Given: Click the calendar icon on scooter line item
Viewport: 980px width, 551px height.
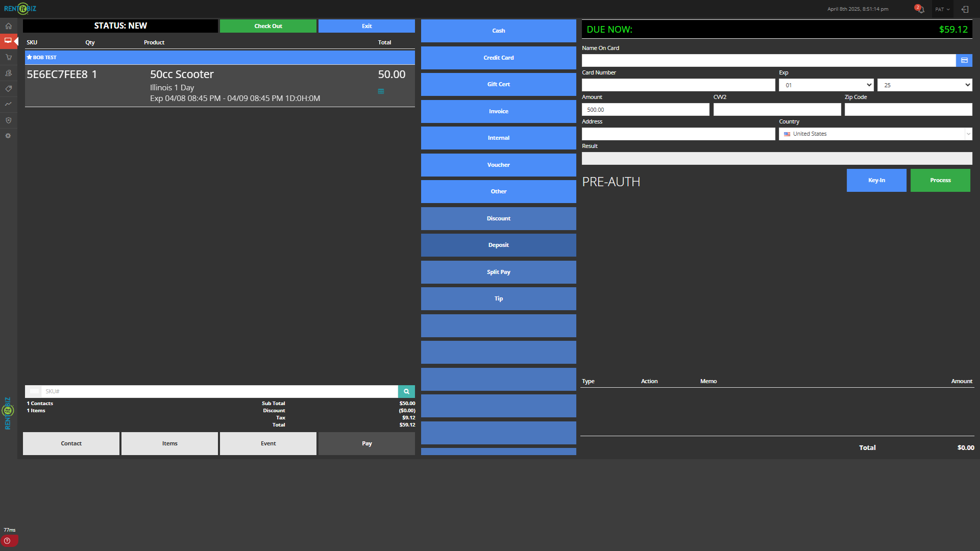Looking at the screenshot, I should point(381,91).
